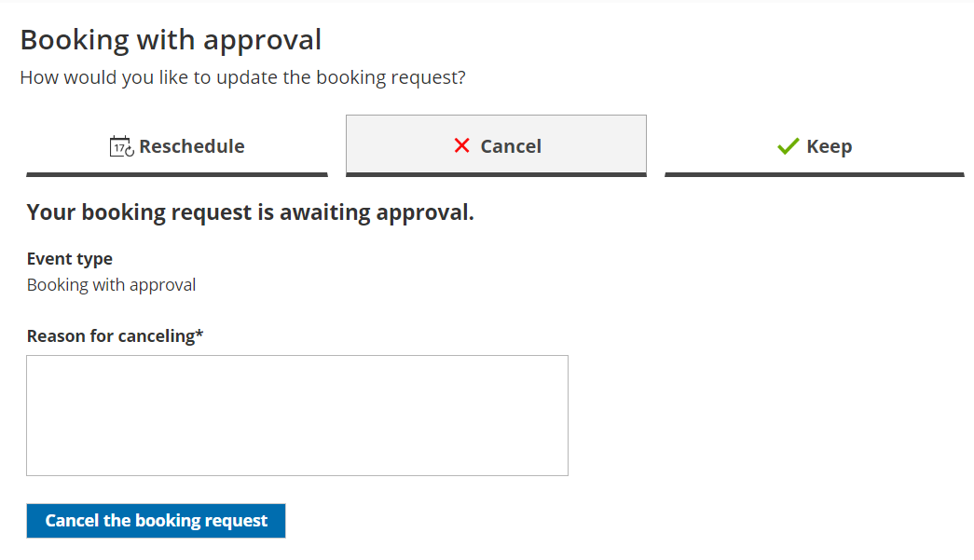Click the 'awaiting approval' status heading
The image size is (974, 560).
pyautogui.click(x=250, y=212)
